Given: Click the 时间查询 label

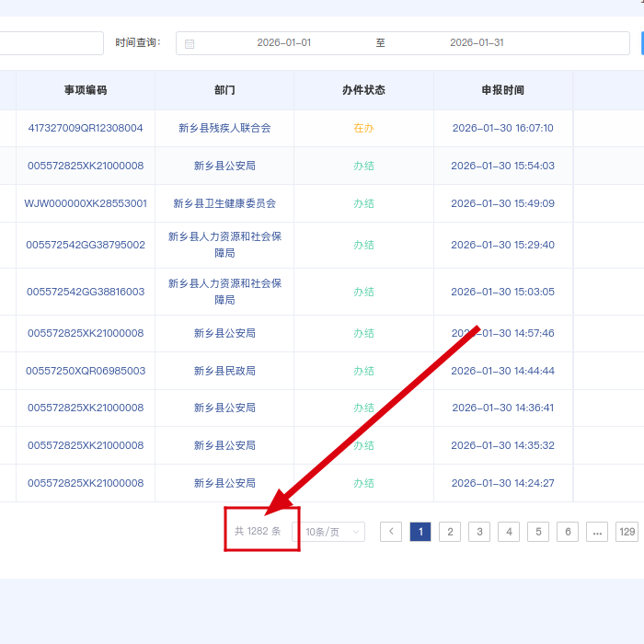Looking at the screenshot, I should pos(138,42).
